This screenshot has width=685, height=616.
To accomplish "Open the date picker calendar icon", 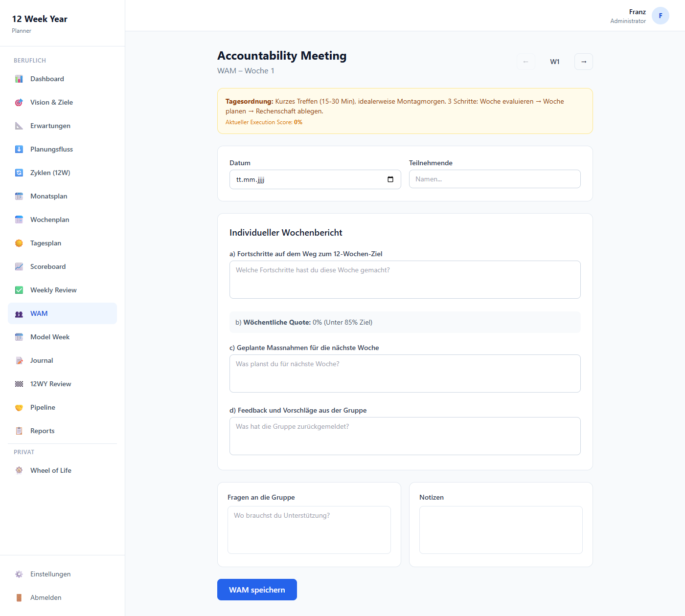I will pos(390,179).
